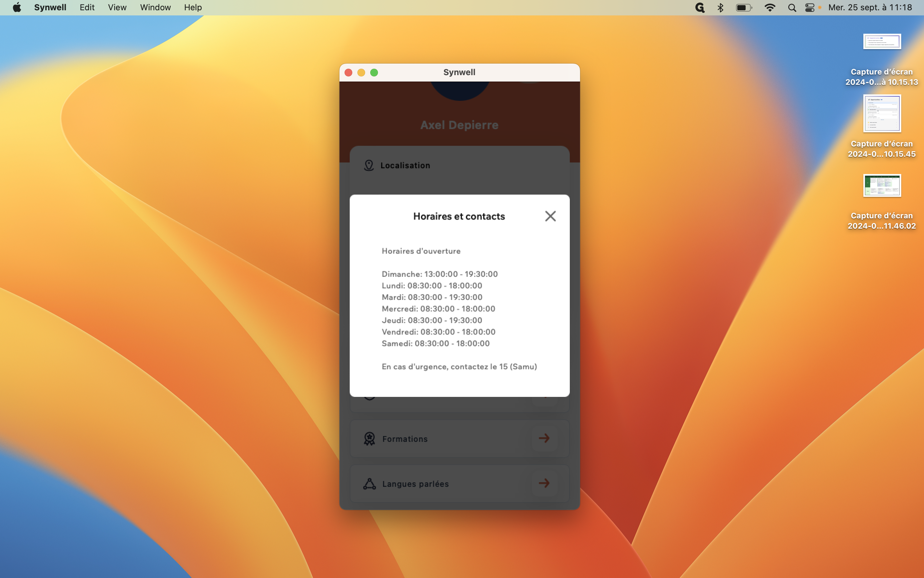The image size is (924, 578).
Task: Click the Horaires d'ouverture heading
Action: [x=421, y=251]
